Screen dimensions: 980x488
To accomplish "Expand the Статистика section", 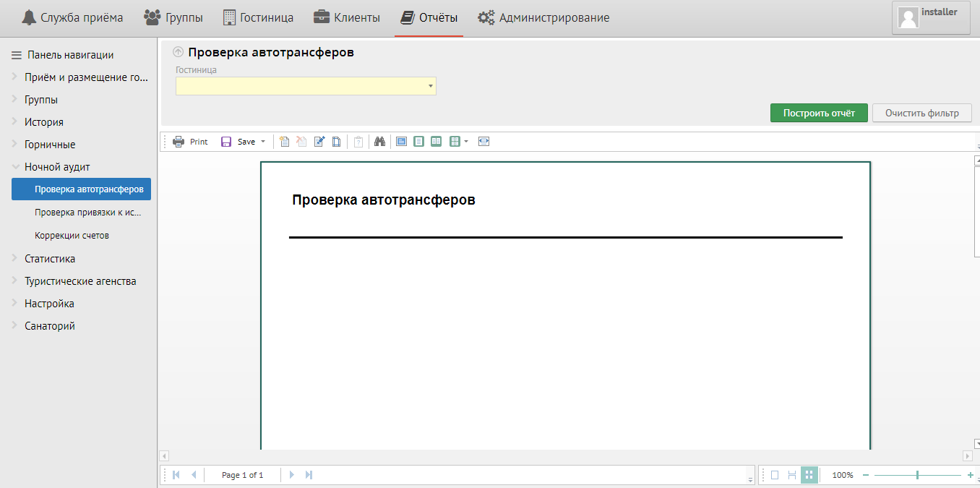I will pos(16,258).
